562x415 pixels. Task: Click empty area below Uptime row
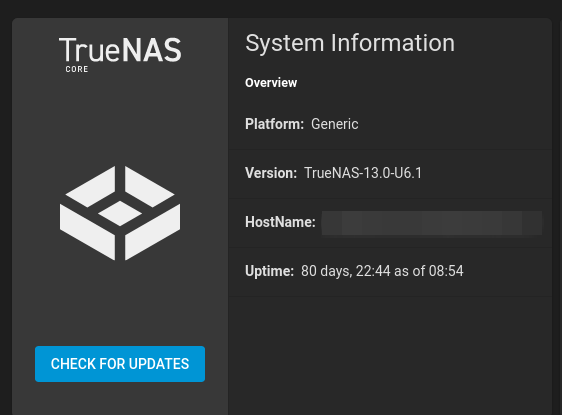coord(390,356)
